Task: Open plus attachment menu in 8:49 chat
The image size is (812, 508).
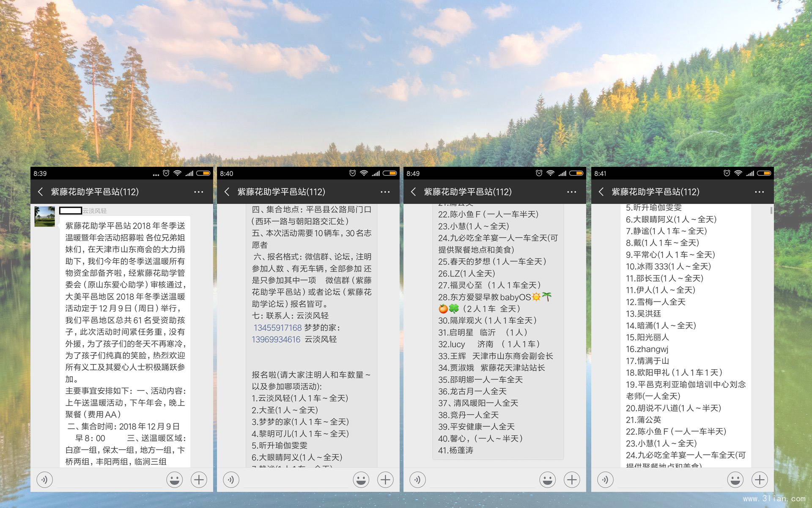Action: click(572, 480)
